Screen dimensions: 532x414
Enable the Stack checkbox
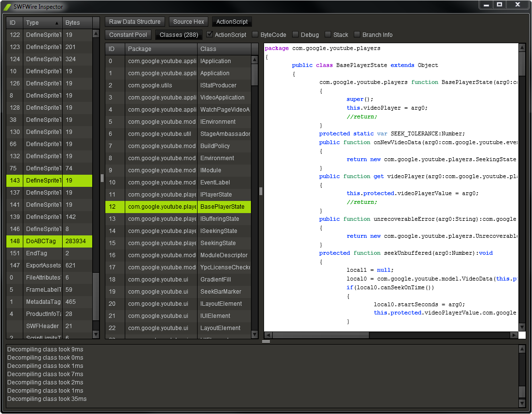coord(328,34)
